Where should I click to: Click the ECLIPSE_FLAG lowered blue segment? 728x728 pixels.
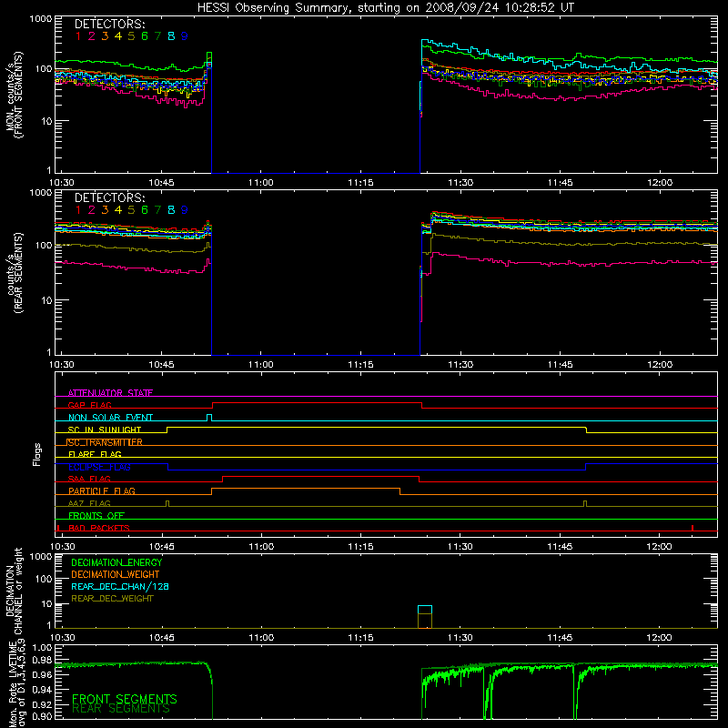pos(377,470)
